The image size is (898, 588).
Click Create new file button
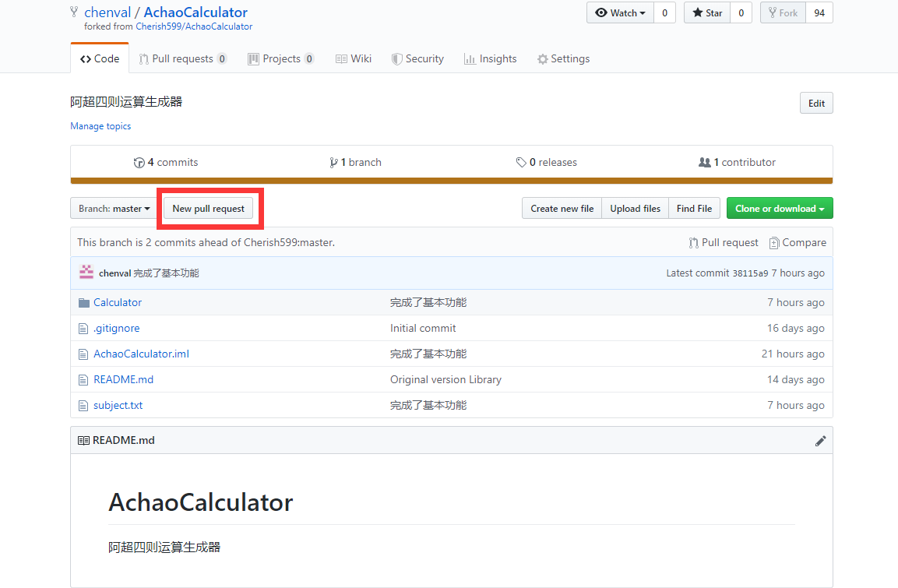(x=562, y=209)
